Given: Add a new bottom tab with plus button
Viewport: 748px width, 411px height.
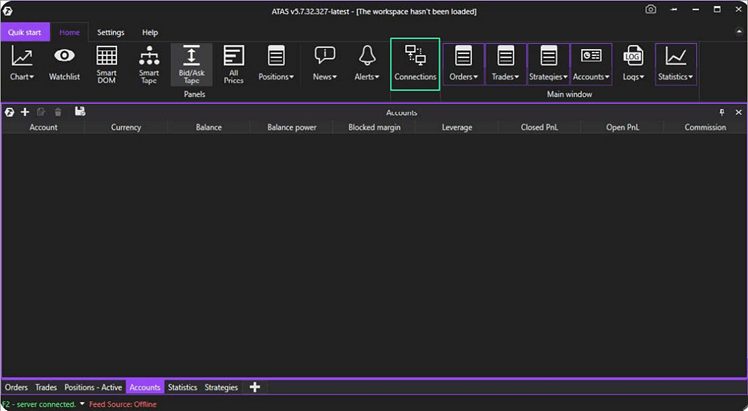Looking at the screenshot, I should 254,387.
